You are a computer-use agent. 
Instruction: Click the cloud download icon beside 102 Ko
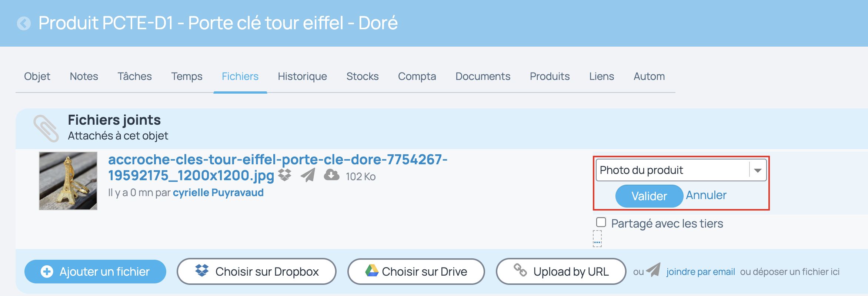click(331, 175)
